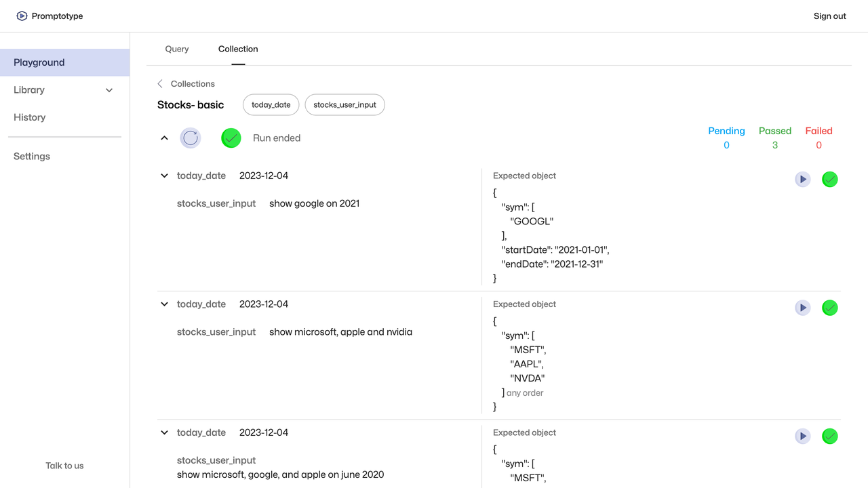The width and height of the screenshot is (868, 488).
Task: Click the Pending count label
Action: [x=726, y=131]
